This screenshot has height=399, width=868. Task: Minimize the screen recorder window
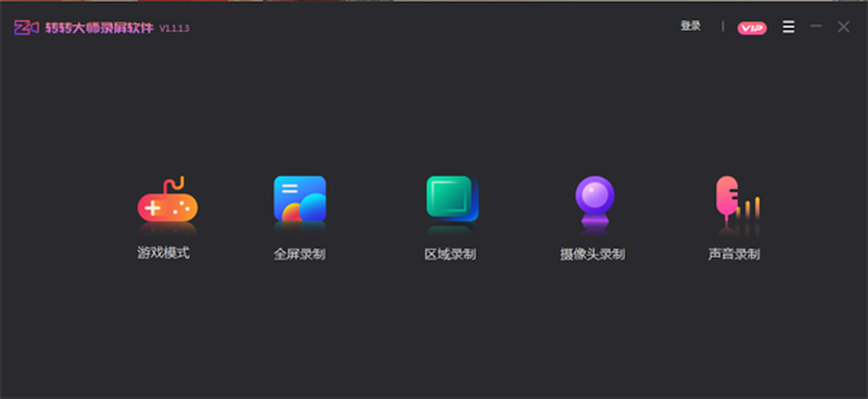[816, 27]
